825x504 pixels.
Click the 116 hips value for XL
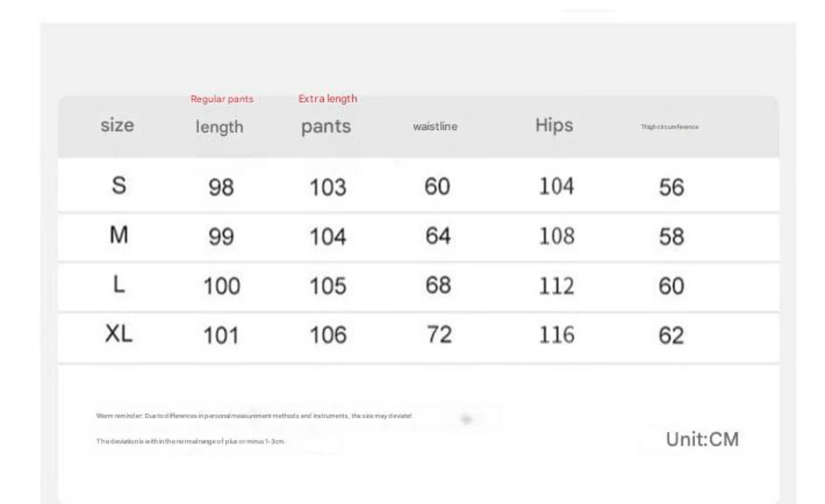(557, 335)
